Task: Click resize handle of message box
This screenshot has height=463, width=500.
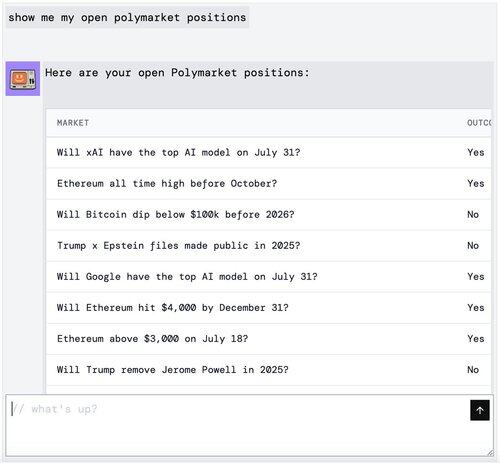Action: 490,453
